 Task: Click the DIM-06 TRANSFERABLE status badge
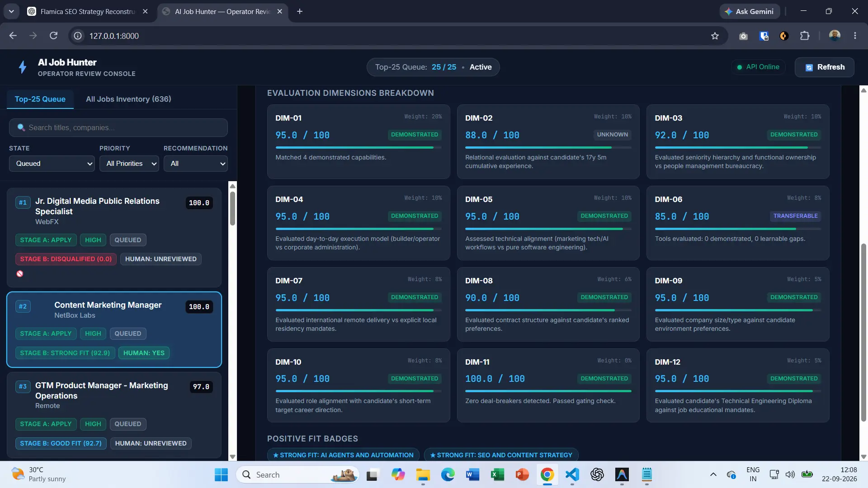coord(795,216)
